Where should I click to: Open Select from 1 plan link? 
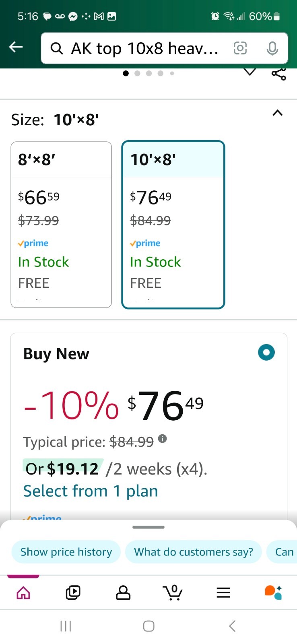point(91,491)
